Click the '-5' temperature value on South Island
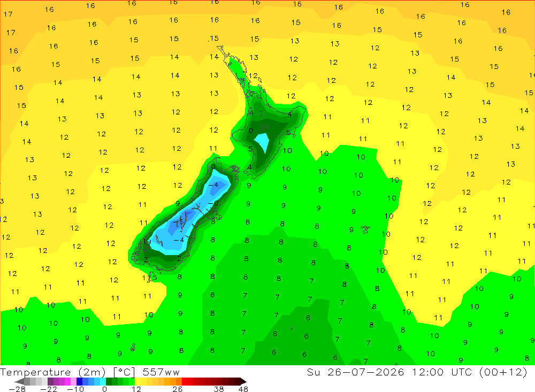 pos(179,222)
